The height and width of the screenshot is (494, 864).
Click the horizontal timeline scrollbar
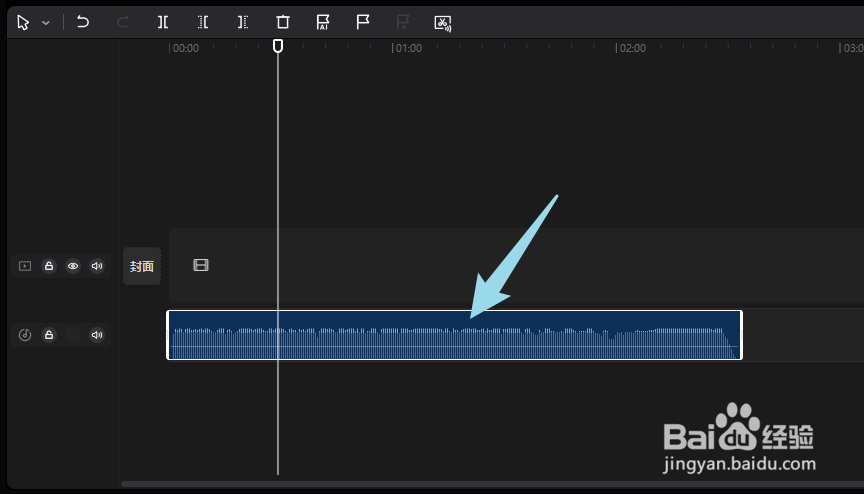click(492, 484)
